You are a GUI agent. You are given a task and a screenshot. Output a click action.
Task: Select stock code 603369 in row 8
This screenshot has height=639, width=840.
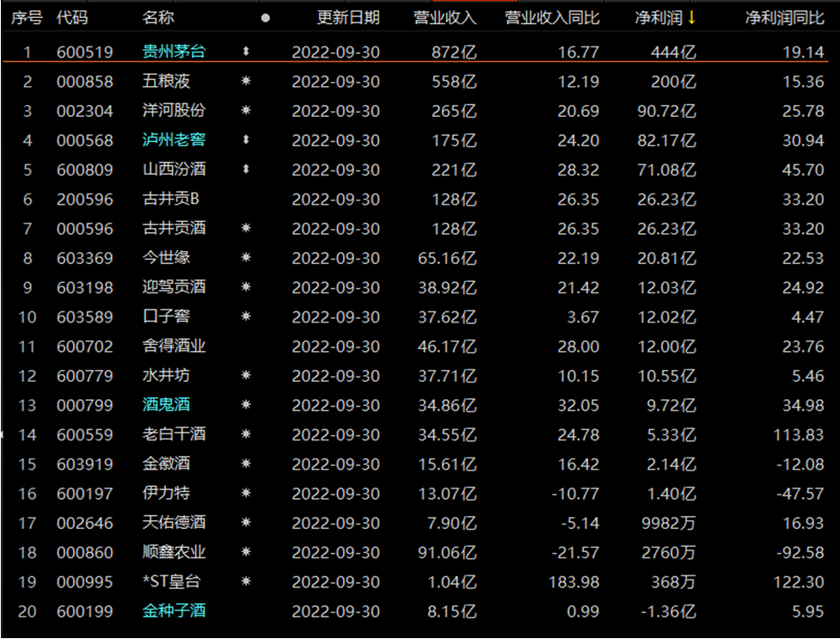click(x=84, y=258)
